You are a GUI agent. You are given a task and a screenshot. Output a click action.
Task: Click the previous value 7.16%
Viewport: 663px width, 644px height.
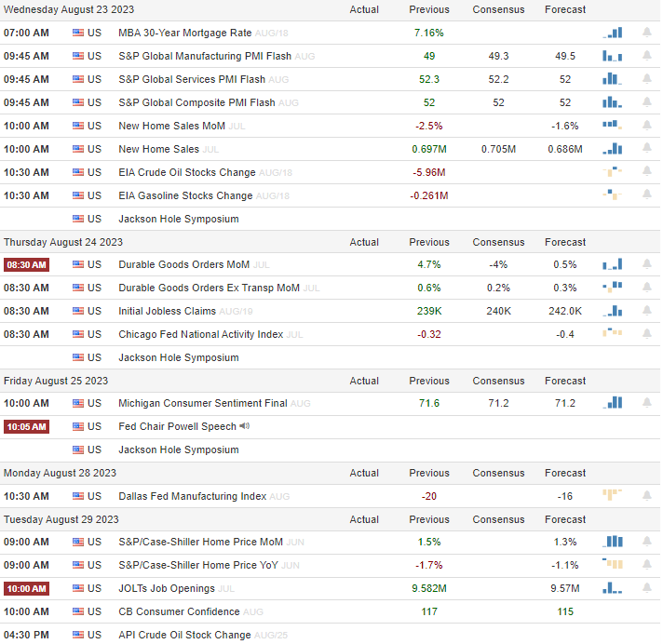point(428,33)
